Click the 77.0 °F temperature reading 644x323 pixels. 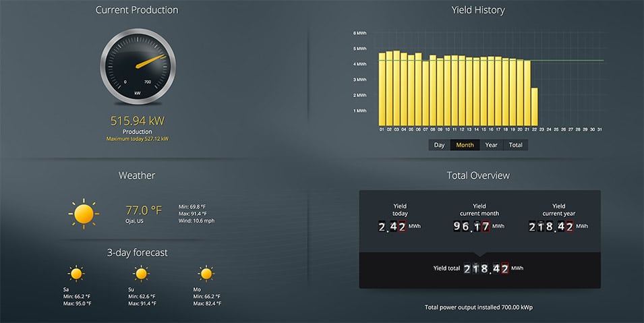(x=144, y=210)
